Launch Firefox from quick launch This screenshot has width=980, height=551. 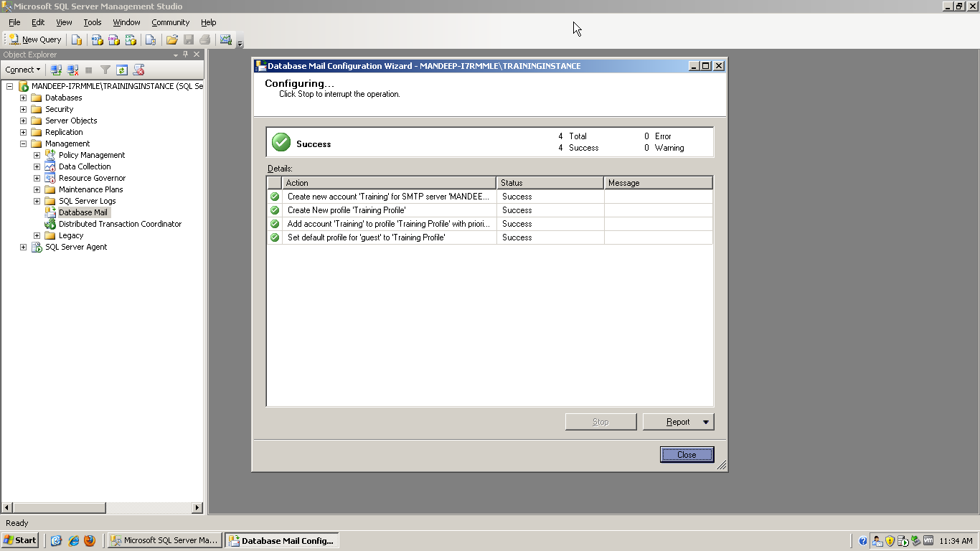[90, 540]
